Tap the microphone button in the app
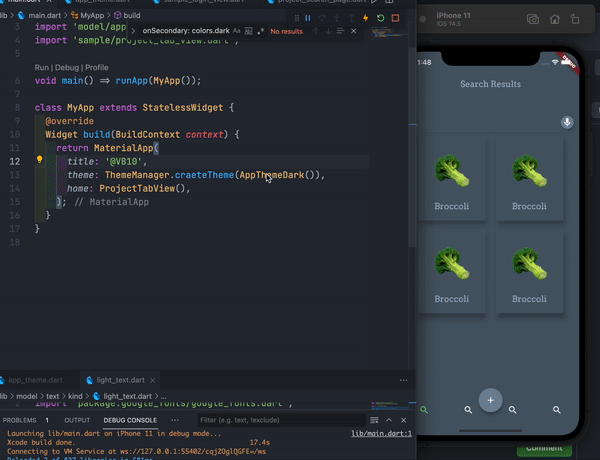Viewport: 600px width, 460px height. 567,122
